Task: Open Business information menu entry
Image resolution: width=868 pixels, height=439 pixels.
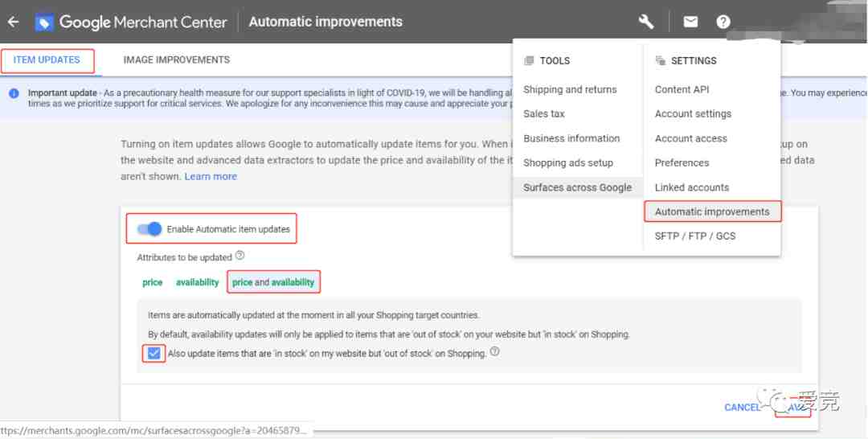Action: 572,138
